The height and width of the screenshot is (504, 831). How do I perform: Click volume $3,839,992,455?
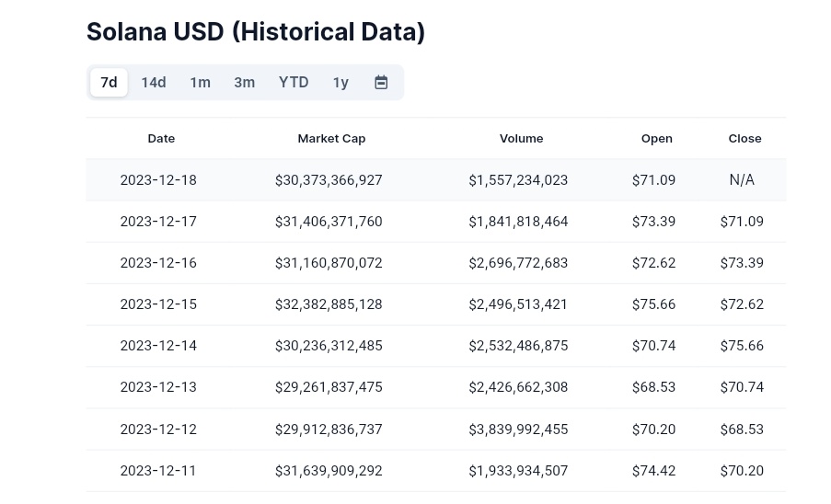click(x=518, y=429)
